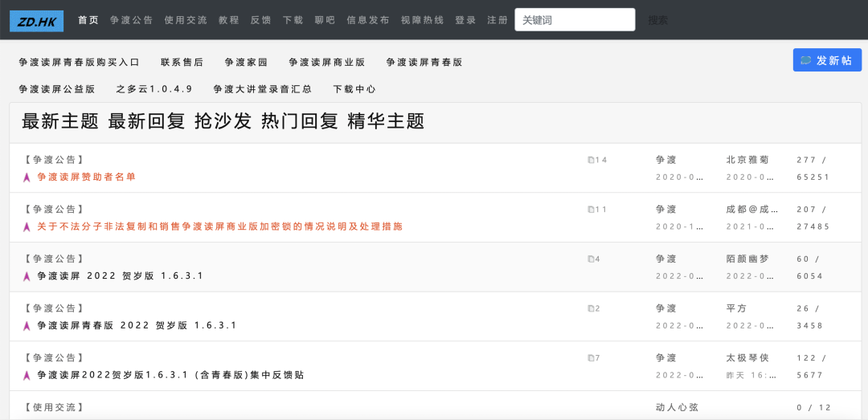Click the ZD.HK site logo

[x=36, y=20]
